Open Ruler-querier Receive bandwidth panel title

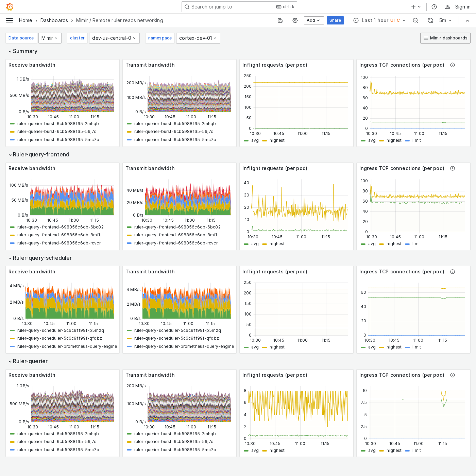[x=32, y=375]
